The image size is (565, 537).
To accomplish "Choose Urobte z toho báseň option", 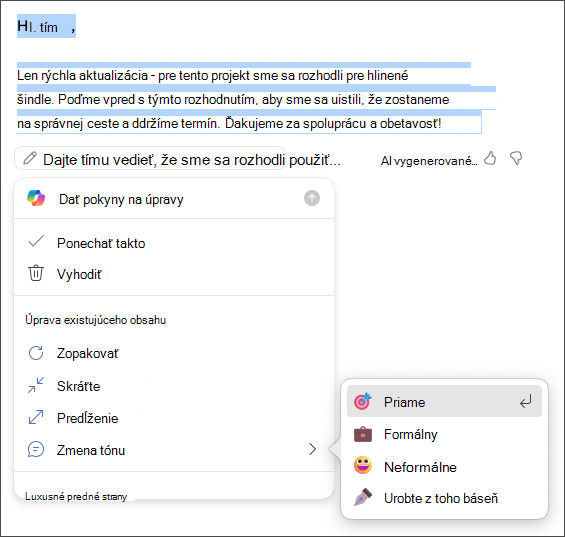I will point(444,498).
